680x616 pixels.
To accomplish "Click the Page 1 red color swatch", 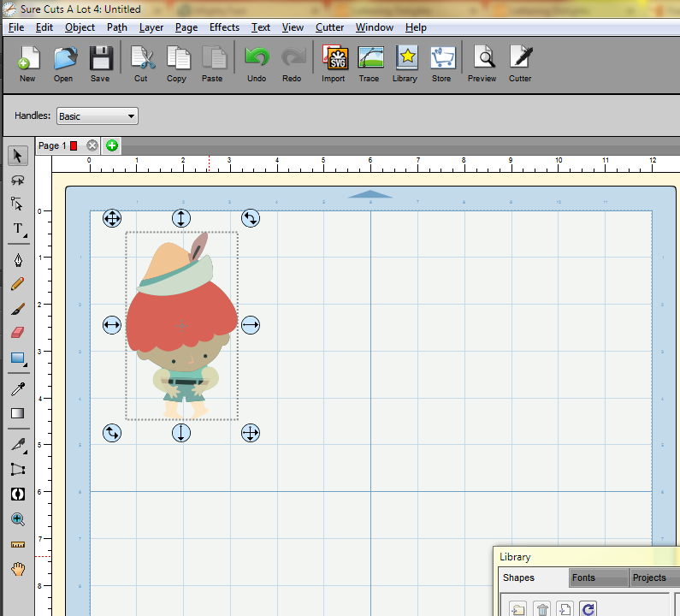I will [x=74, y=146].
